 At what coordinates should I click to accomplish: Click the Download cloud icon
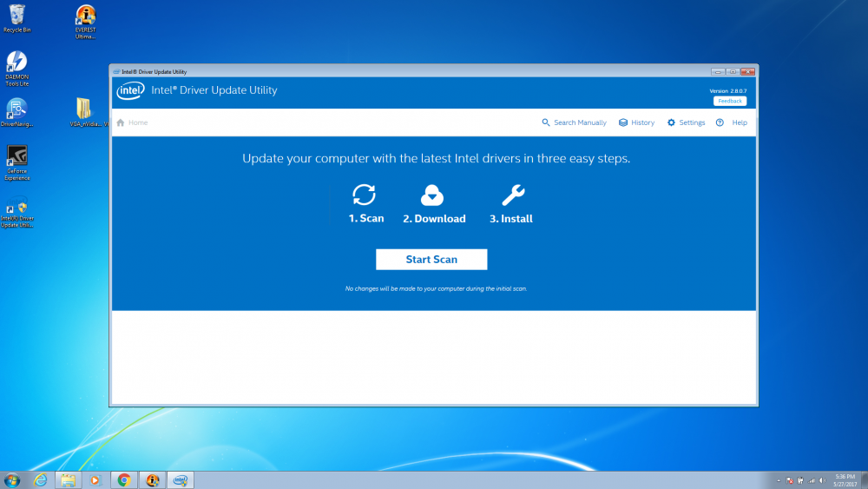[x=431, y=195]
